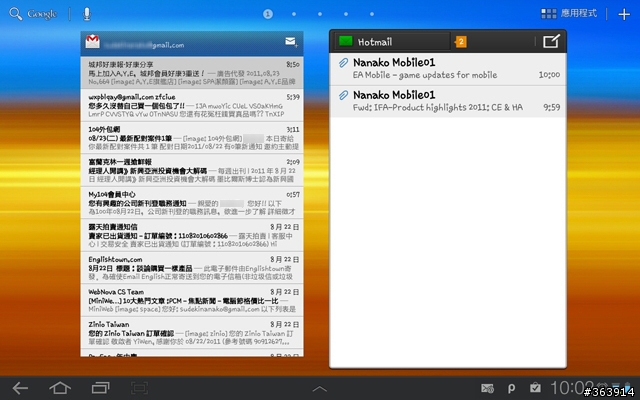Expand the mini apps tray arrow
Image resolution: width=640 pixels, height=400 pixels.
pos(320,389)
